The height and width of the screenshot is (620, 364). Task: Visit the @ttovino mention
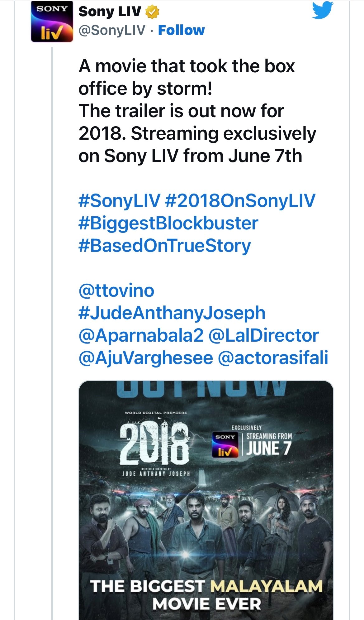[116, 291]
